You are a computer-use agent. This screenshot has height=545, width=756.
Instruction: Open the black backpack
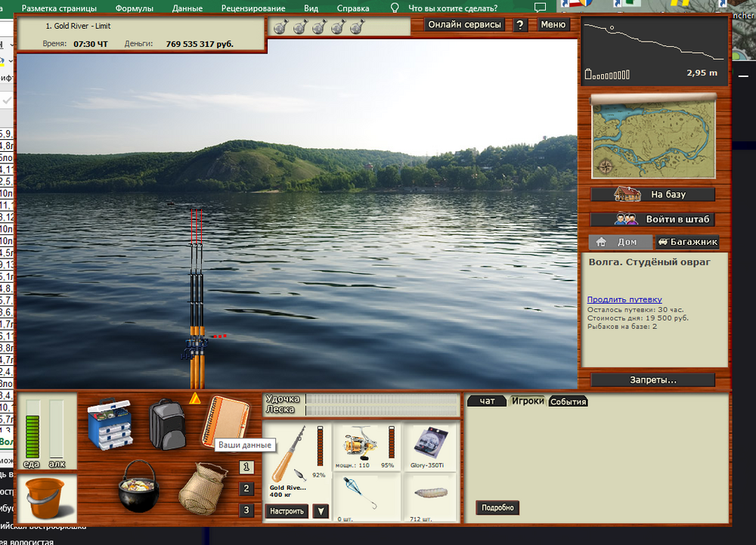(x=166, y=424)
